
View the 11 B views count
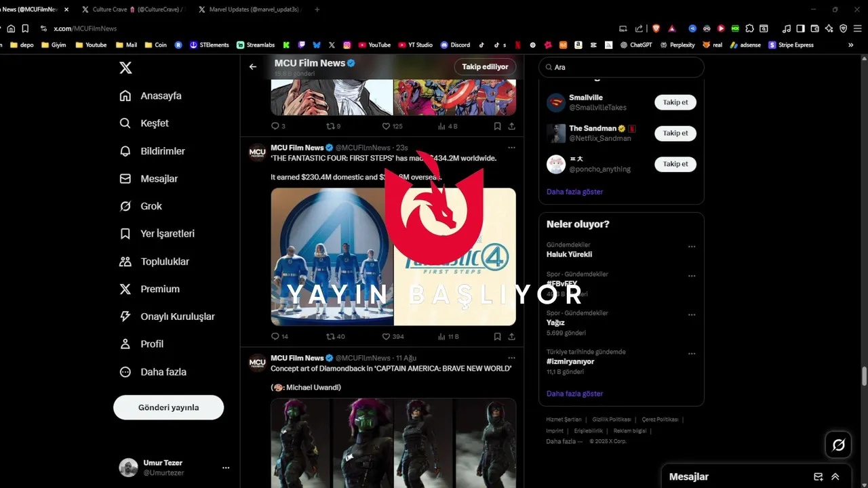[448, 336]
